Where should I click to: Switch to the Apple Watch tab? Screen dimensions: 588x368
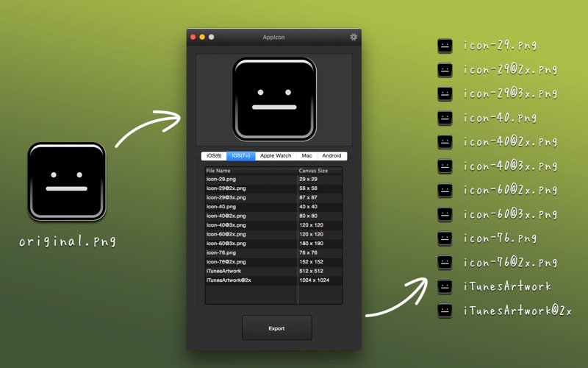(276, 156)
